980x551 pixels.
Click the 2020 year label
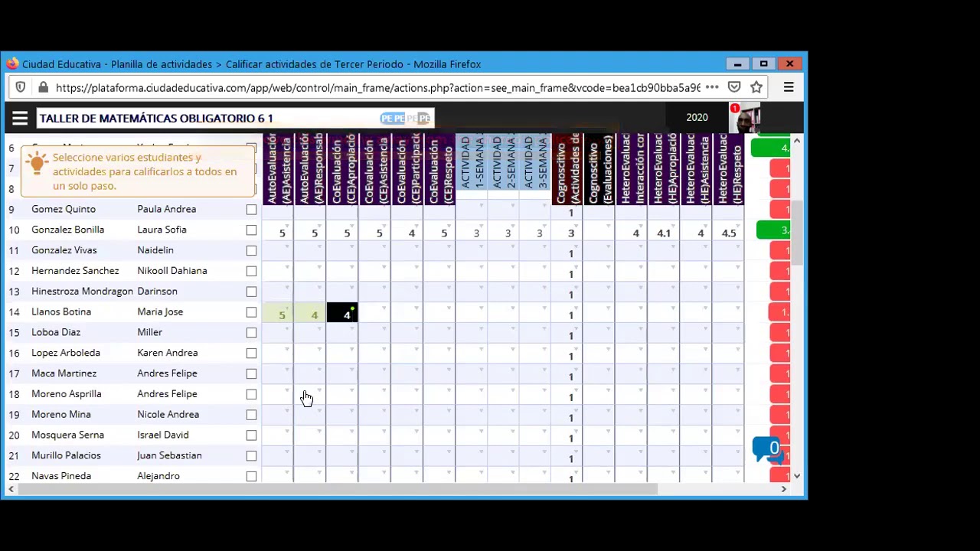click(x=697, y=117)
